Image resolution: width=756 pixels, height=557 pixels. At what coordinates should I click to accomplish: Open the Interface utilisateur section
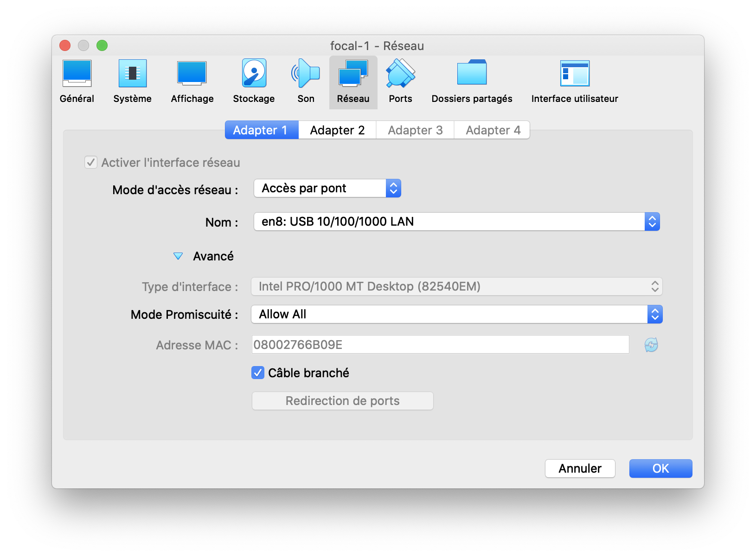click(x=575, y=82)
